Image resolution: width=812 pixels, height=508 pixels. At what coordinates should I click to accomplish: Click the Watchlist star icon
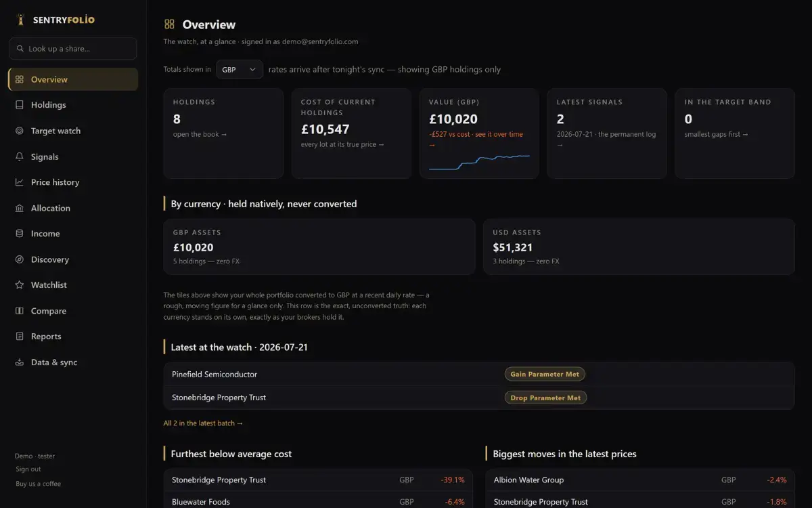click(19, 285)
